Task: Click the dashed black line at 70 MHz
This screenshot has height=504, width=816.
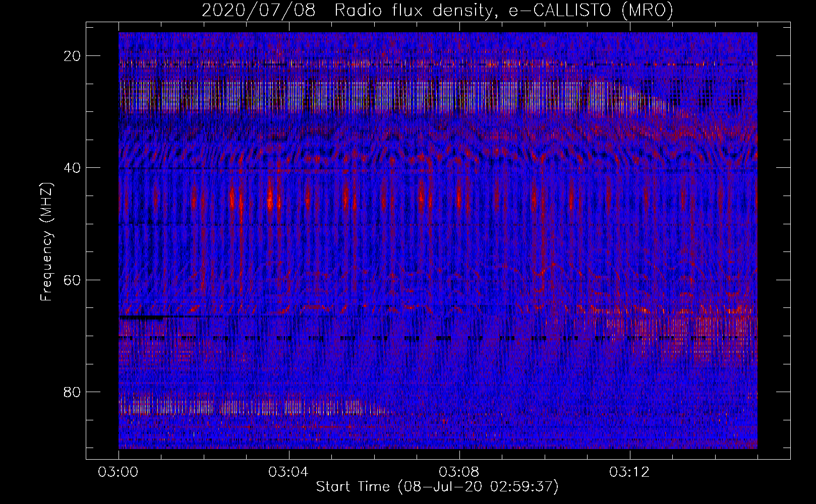Action: [x=444, y=338]
